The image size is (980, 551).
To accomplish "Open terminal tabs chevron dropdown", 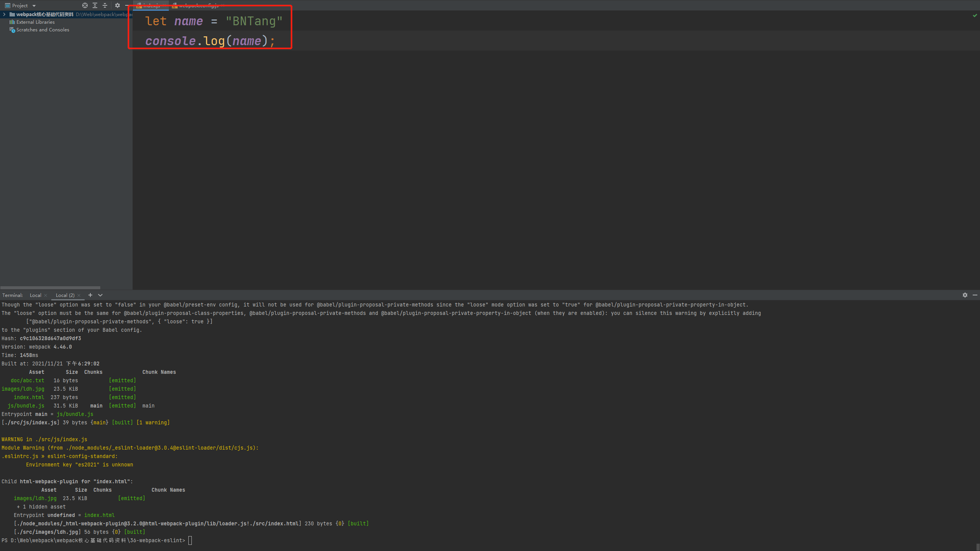I will click(100, 295).
